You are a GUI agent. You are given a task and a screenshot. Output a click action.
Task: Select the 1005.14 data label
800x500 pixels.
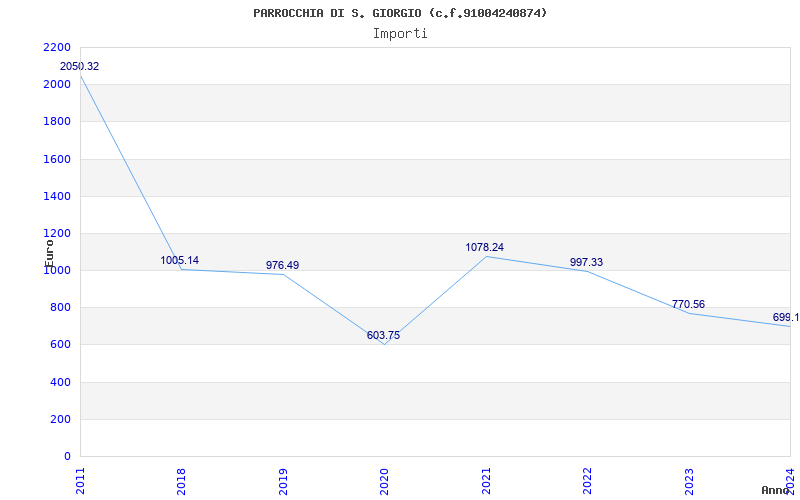[180, 261]
